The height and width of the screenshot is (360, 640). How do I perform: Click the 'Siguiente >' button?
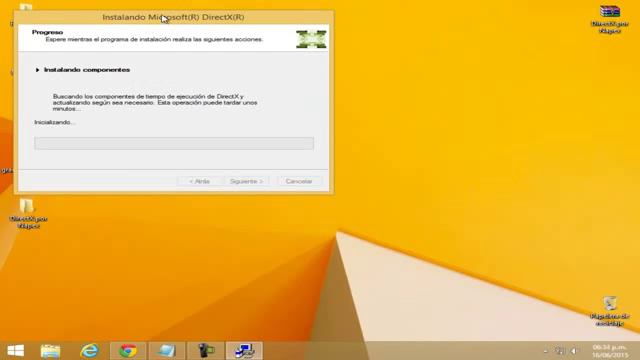coord(246,181)
